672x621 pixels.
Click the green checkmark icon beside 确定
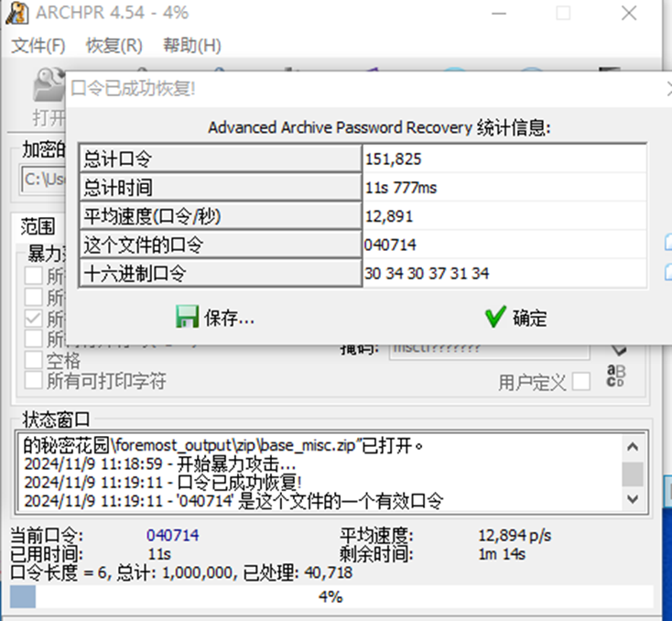[495, 317]
